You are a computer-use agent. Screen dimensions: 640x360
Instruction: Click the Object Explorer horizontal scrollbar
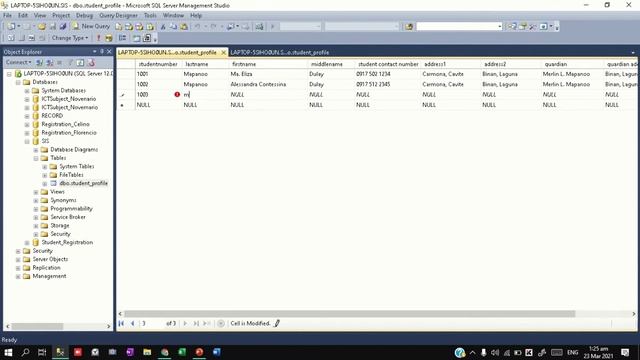[37, 327]
